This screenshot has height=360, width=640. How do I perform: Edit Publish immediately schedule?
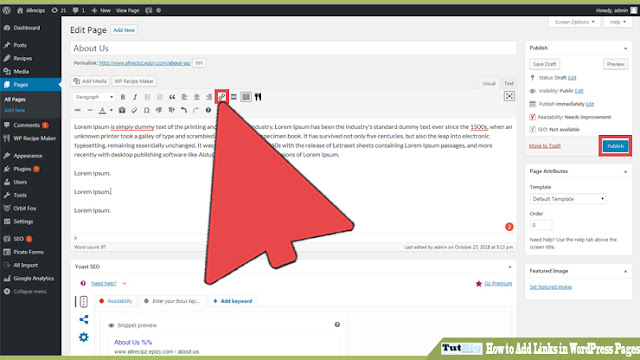click(589, 104)
